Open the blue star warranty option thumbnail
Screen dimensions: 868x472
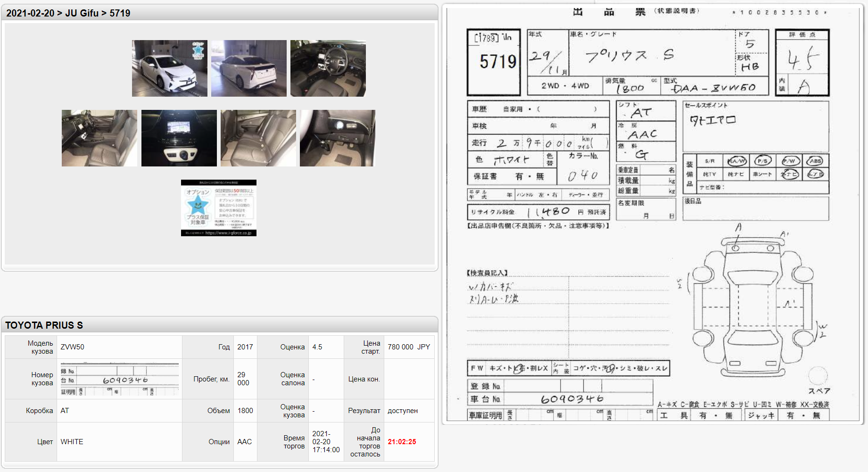coord(219,208)
